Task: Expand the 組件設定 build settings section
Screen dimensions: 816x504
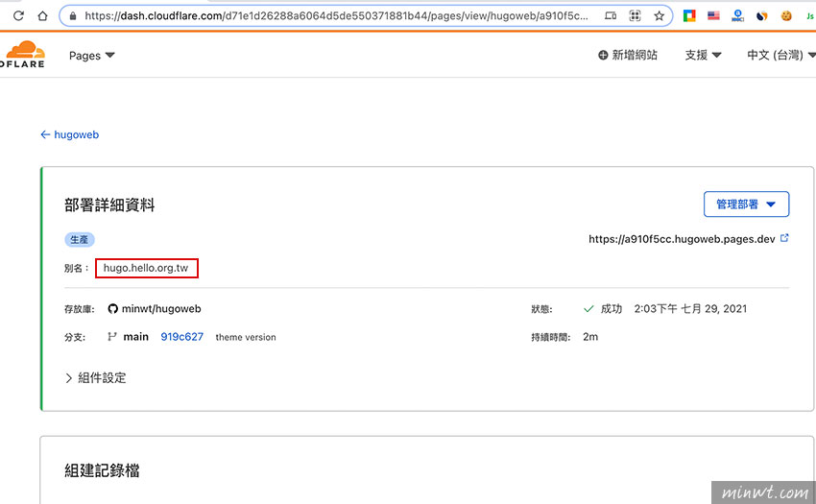Action: (96, 378)
